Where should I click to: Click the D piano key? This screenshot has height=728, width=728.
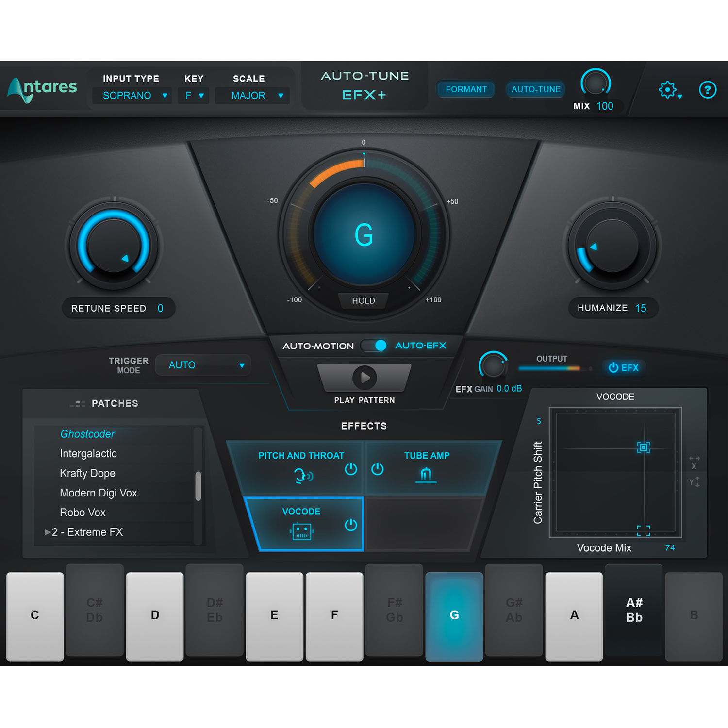[155, 616]
